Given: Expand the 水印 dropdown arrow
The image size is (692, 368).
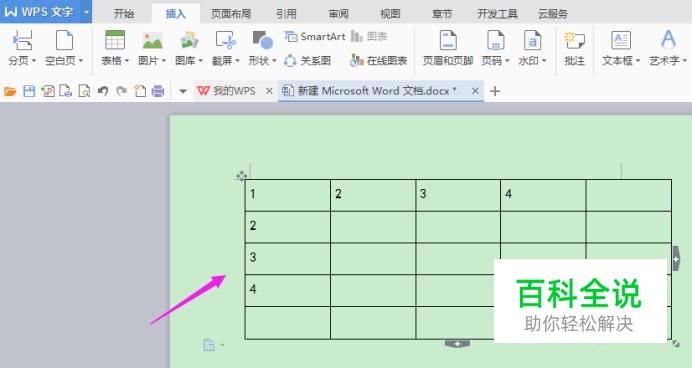Looking at the screenshot, I should [x=544, y=60].
